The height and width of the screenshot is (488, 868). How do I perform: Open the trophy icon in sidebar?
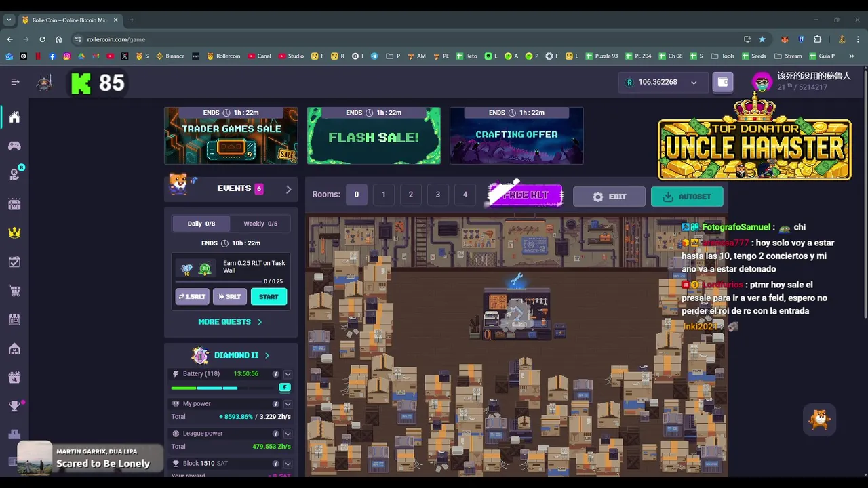[x=14, y=406]
